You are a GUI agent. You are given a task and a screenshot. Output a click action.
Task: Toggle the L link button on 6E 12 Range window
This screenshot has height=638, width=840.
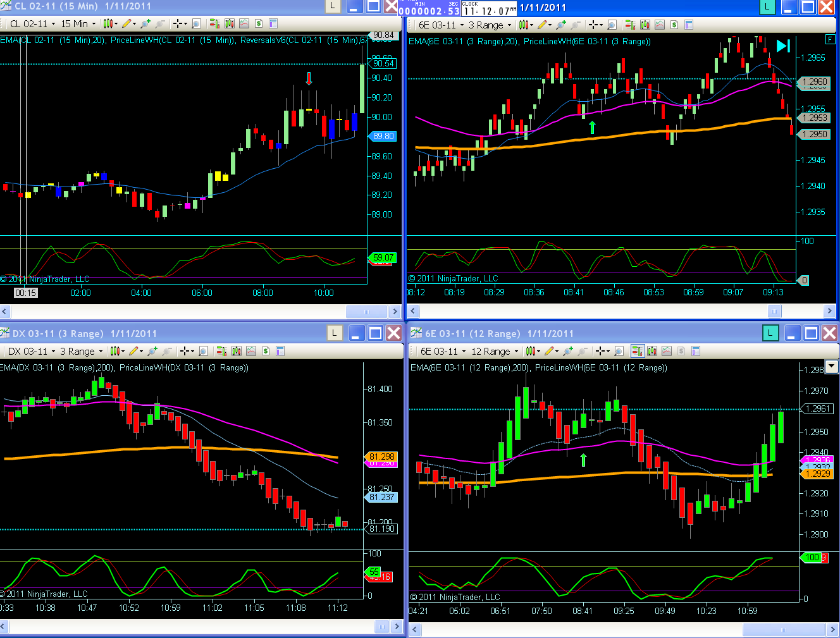click(770, 333)
